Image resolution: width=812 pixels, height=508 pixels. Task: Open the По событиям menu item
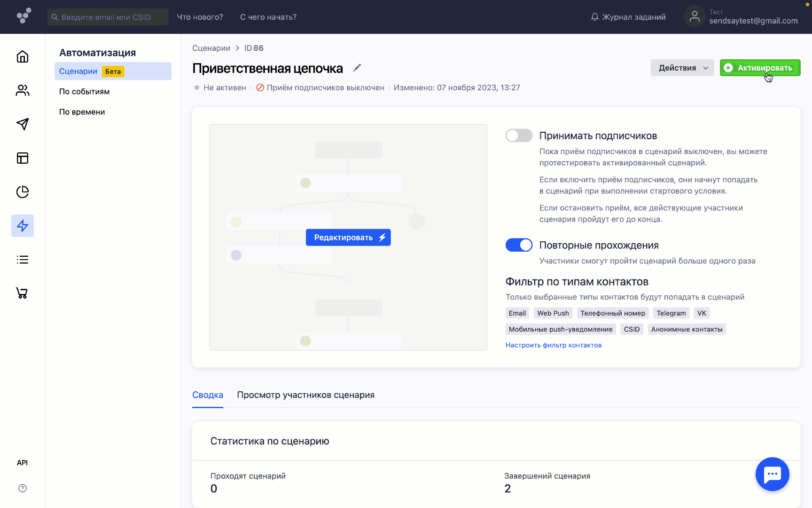point(85,91)
